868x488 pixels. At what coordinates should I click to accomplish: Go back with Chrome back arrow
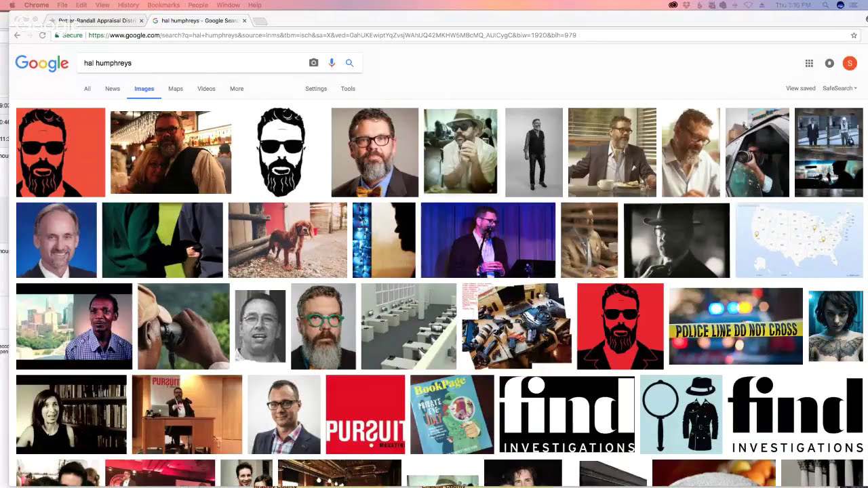18,35
